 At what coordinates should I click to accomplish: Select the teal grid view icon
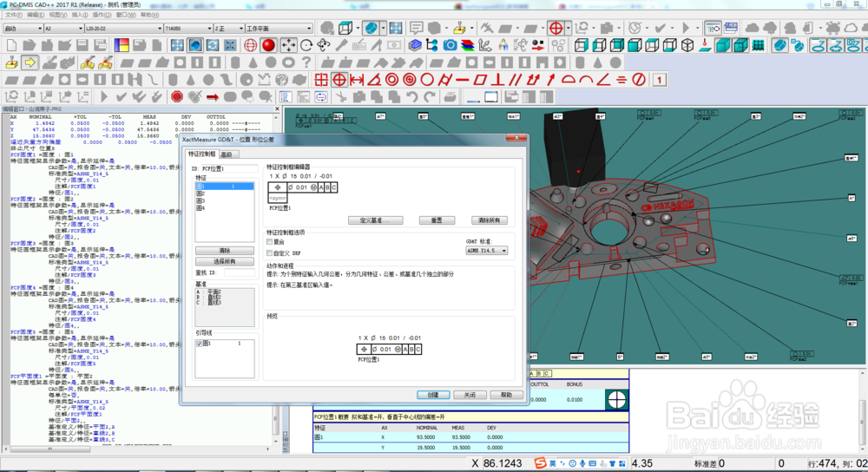pyautogui.click(x=759, y=45)
